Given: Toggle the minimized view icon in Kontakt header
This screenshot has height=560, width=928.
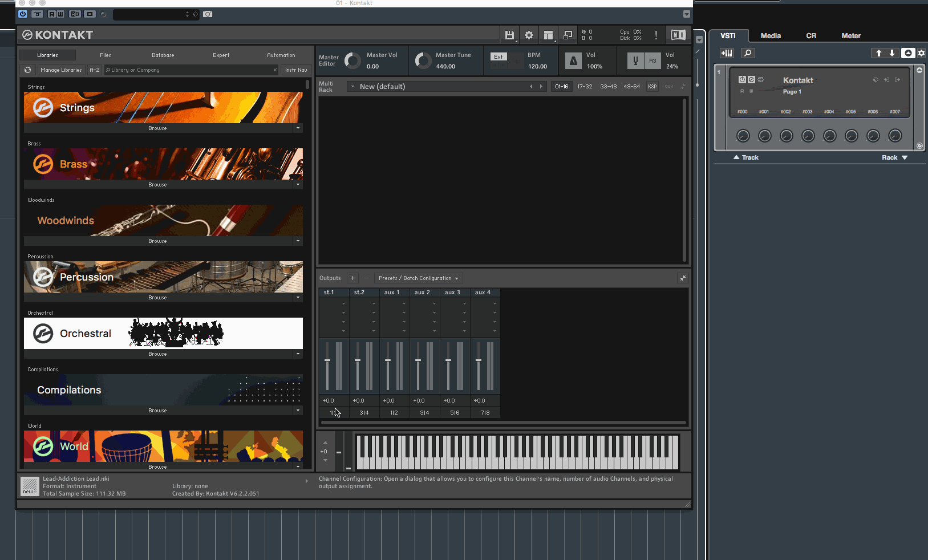Looking at the screenshot, I should point(568,35).
